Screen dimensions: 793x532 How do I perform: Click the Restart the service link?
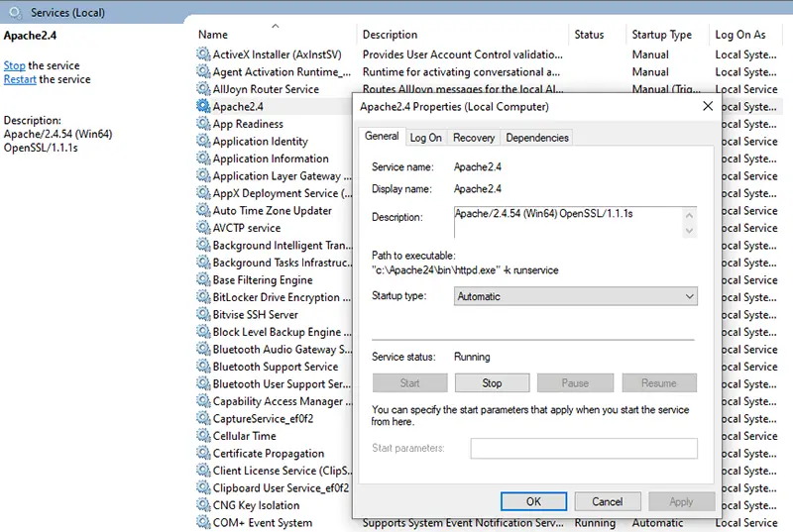point(20,79)
